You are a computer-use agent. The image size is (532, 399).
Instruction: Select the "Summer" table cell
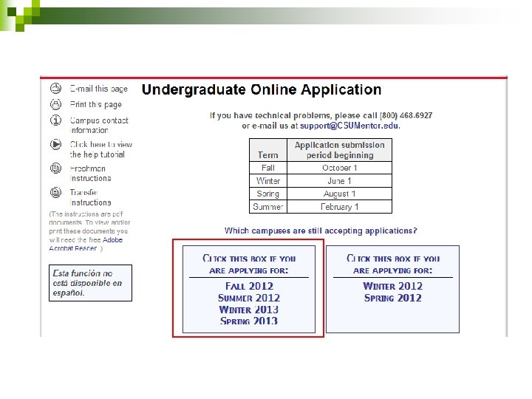click(268, 207)
